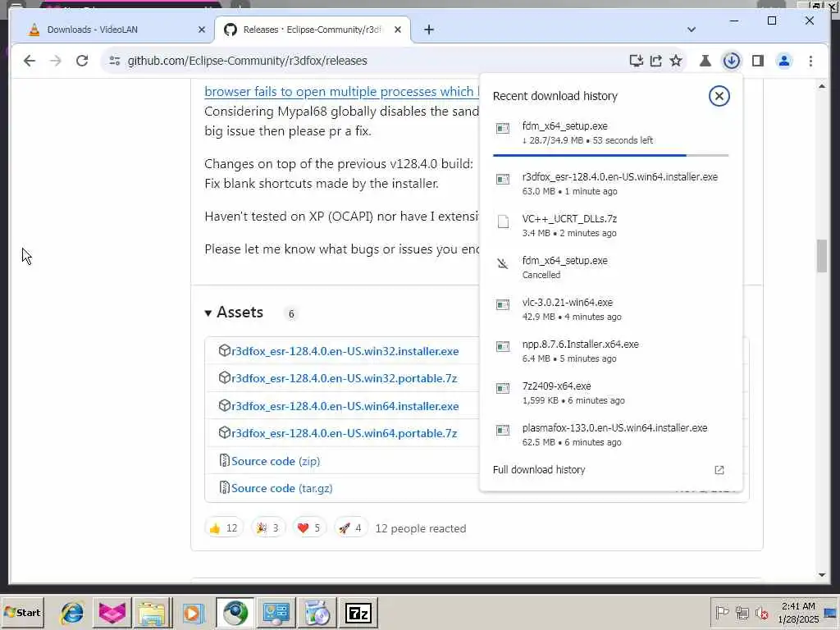Click the page vertical scrollbar thumb
Image resolution: width=840 pixels, height=630 pixels.
[822, 256]
